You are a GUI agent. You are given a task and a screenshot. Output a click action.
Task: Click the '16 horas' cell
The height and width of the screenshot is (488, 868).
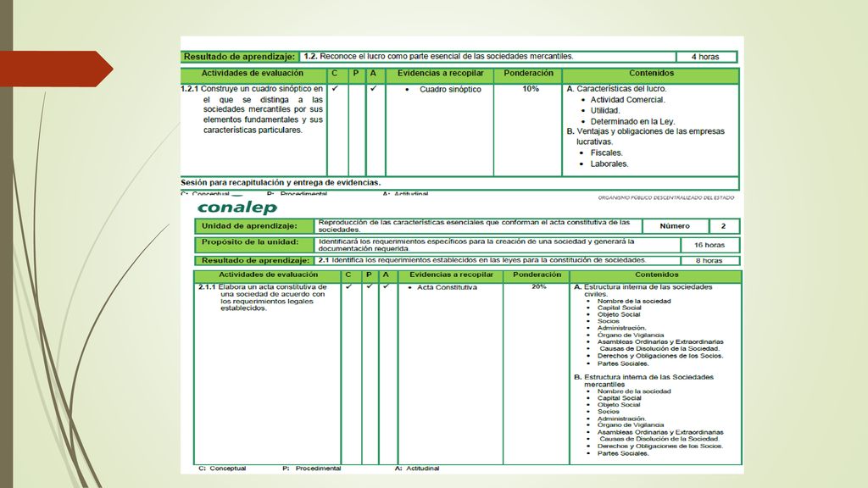(x=709, y=245)
